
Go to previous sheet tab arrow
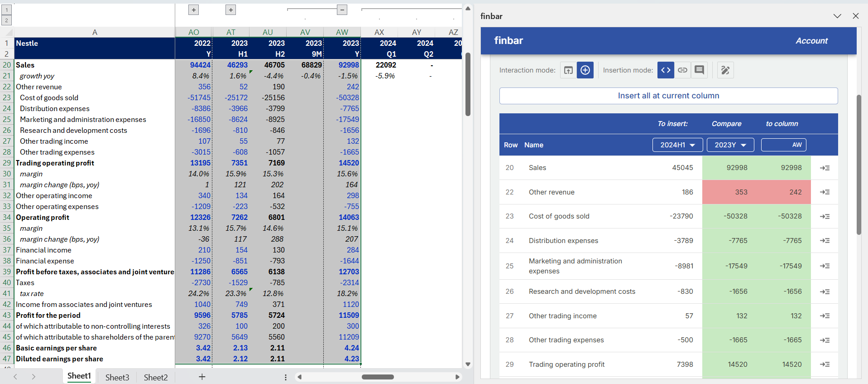tap(15, 377)
